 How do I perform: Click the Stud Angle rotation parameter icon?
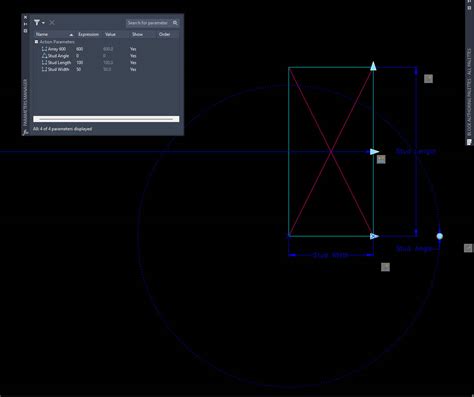pos(44,56)
